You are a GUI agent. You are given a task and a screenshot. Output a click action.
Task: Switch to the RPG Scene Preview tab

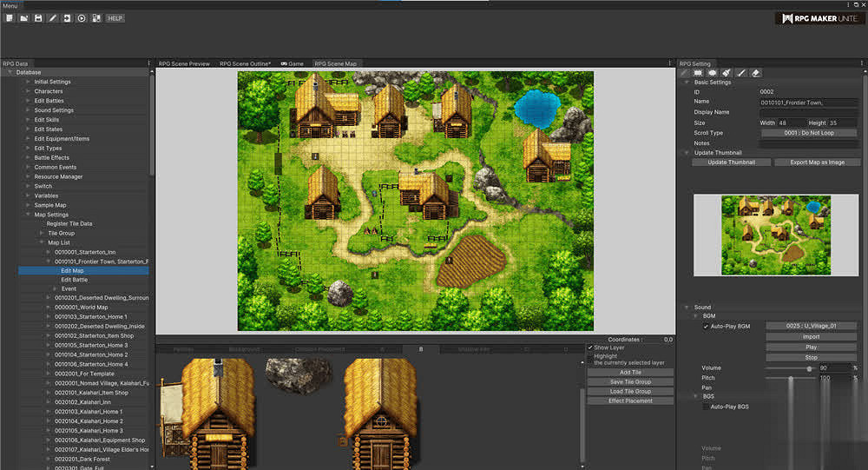(x=184, y=63)
